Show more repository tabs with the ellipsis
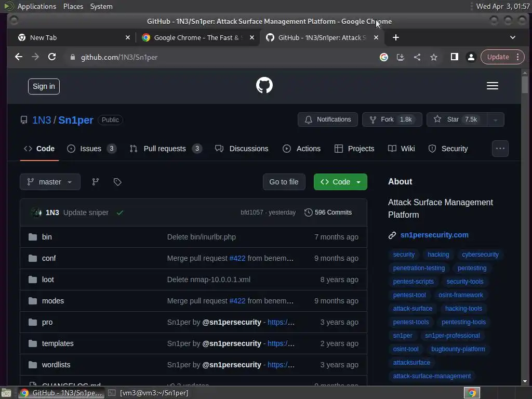Image resolution: width=532 pixels, height=399 pixels. pyautogui.click(x=500, y=149)
